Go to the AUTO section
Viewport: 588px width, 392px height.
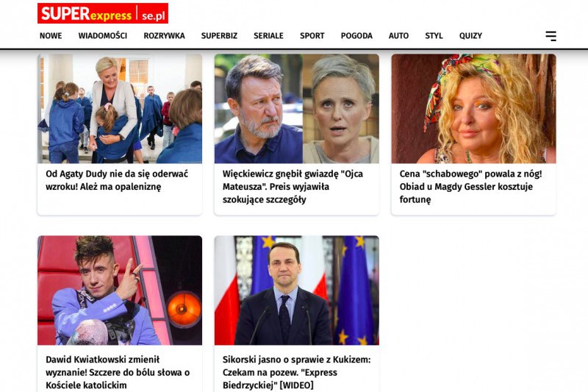point(398,35)
